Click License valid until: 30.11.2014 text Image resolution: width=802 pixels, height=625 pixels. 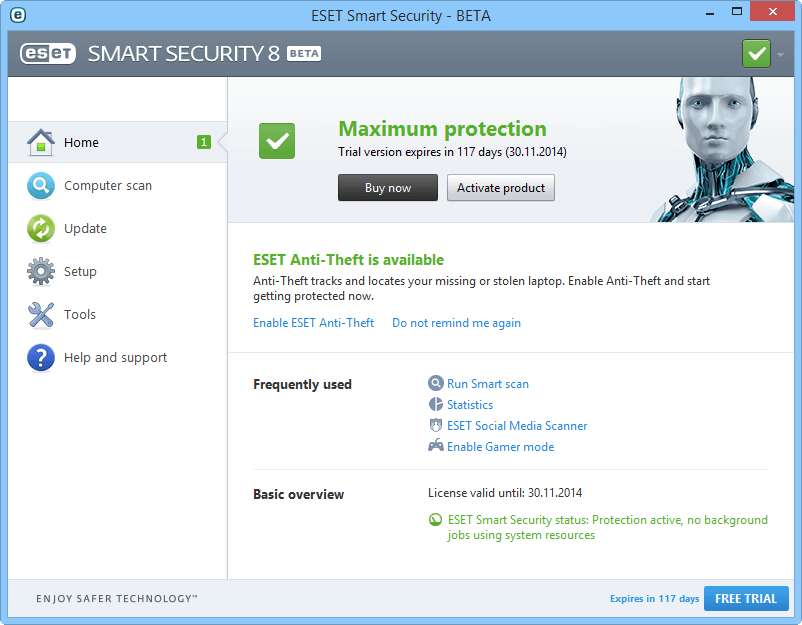click(505, 493)
